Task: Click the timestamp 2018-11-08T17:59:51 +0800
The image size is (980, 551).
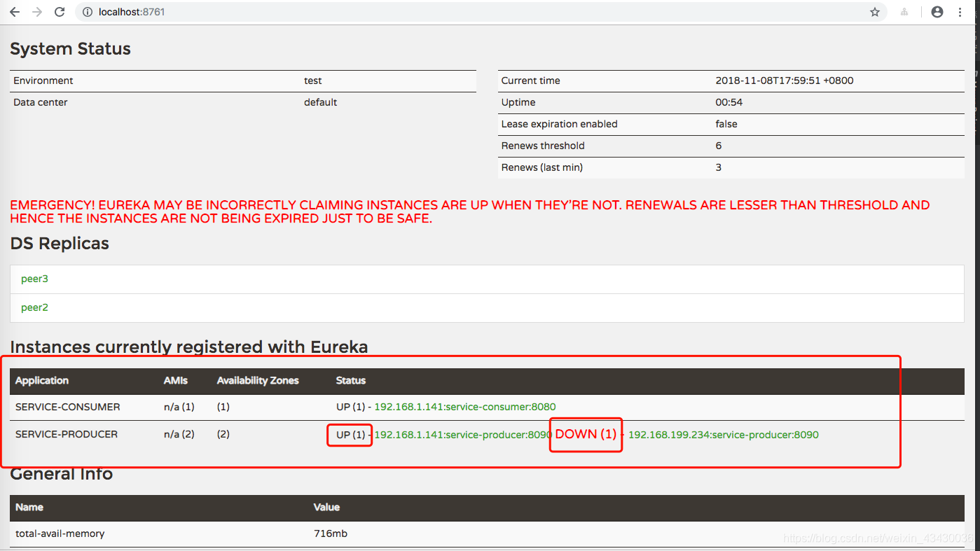Action: coord(785,81)
